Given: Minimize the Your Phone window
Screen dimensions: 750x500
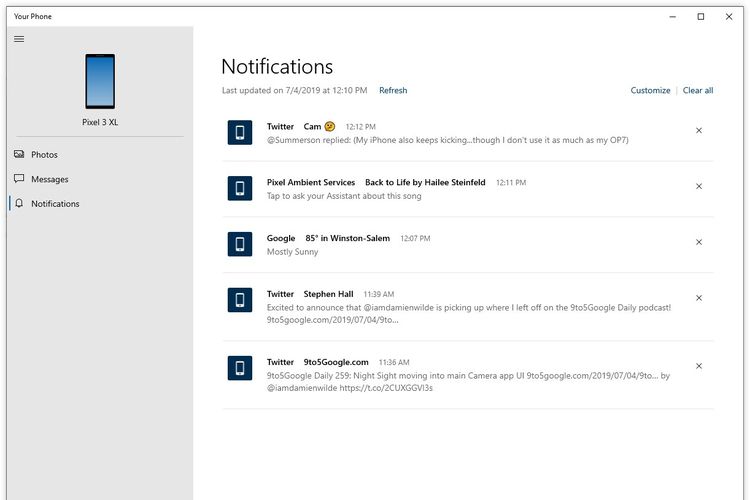Looking at the screenshot, I should tap(673, 17).
